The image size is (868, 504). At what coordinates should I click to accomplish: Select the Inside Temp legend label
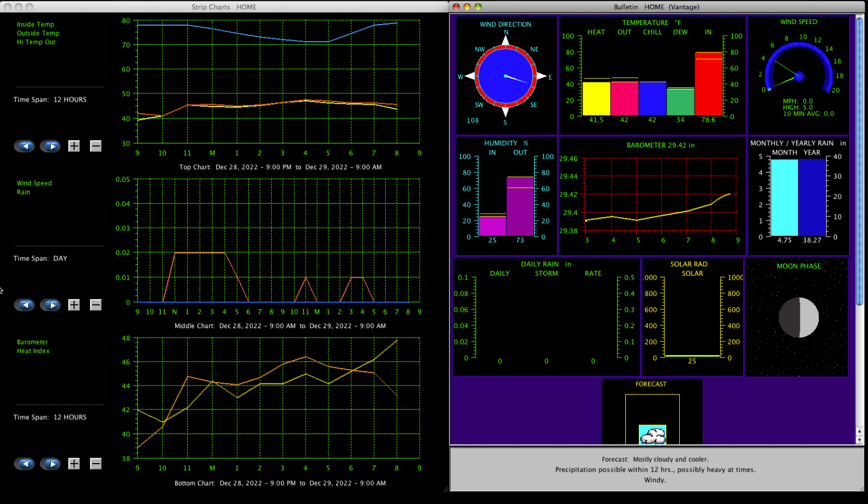pyautogui.click(x=35, y=25)
